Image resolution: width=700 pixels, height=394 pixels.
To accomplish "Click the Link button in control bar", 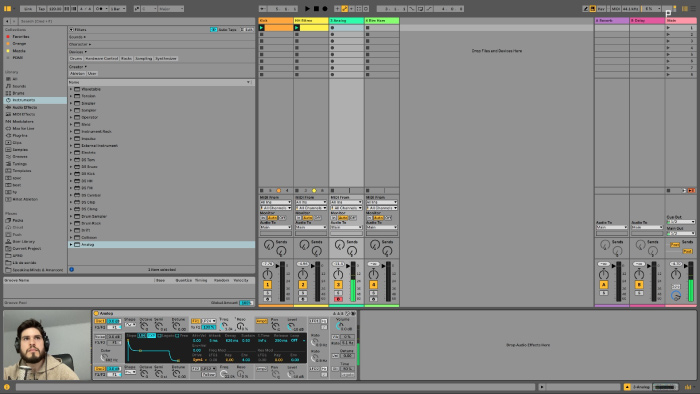I will coord(28,8).
